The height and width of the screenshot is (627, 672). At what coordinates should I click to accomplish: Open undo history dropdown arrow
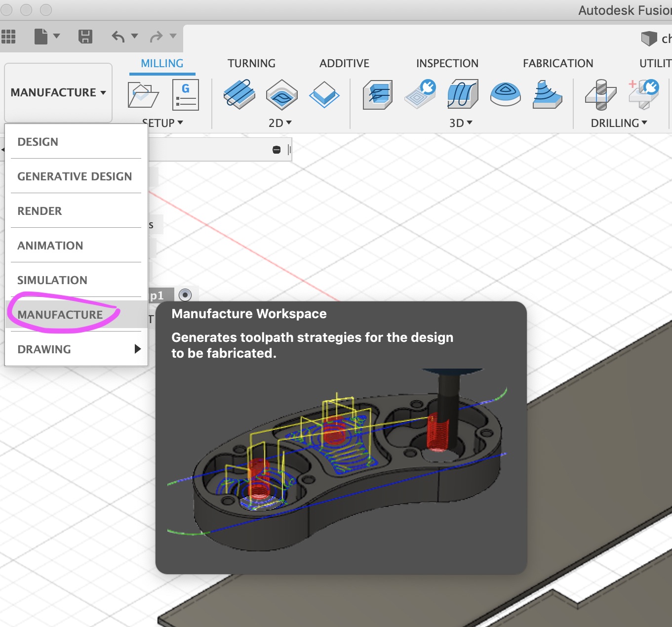pos(134,36)
